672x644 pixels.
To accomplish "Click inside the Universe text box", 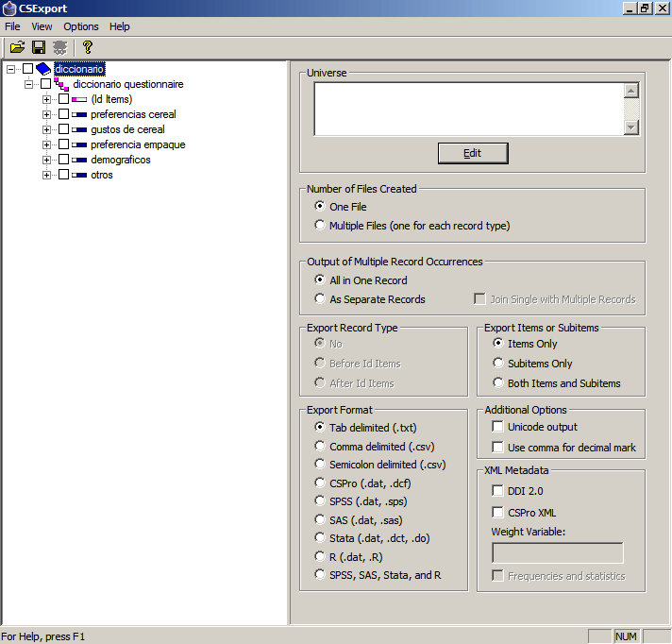I will [468, 110].
